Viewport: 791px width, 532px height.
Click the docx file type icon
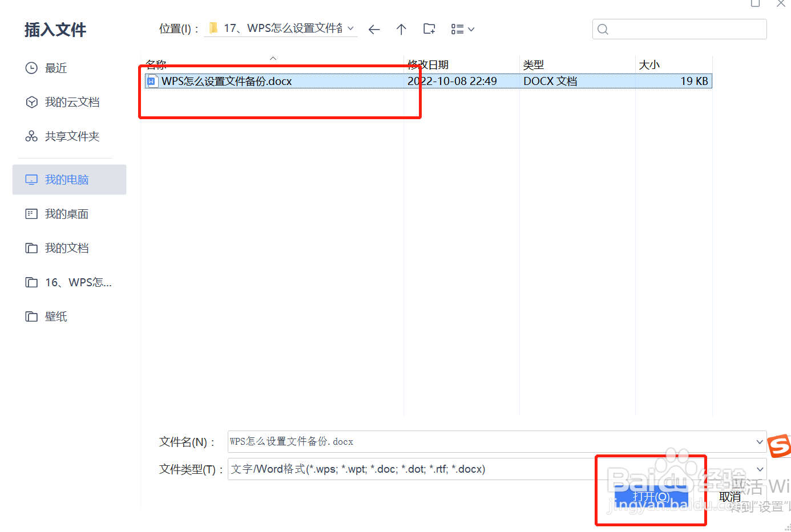click(151, 81)
